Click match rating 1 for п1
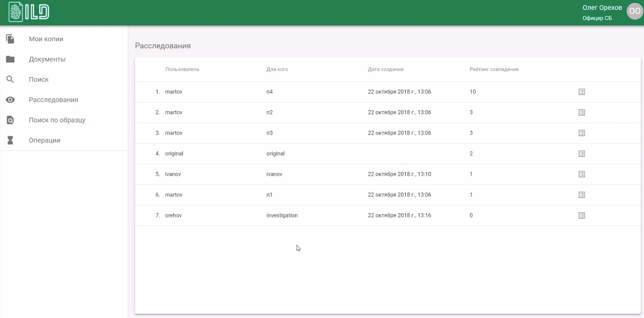 click(471, 195)
